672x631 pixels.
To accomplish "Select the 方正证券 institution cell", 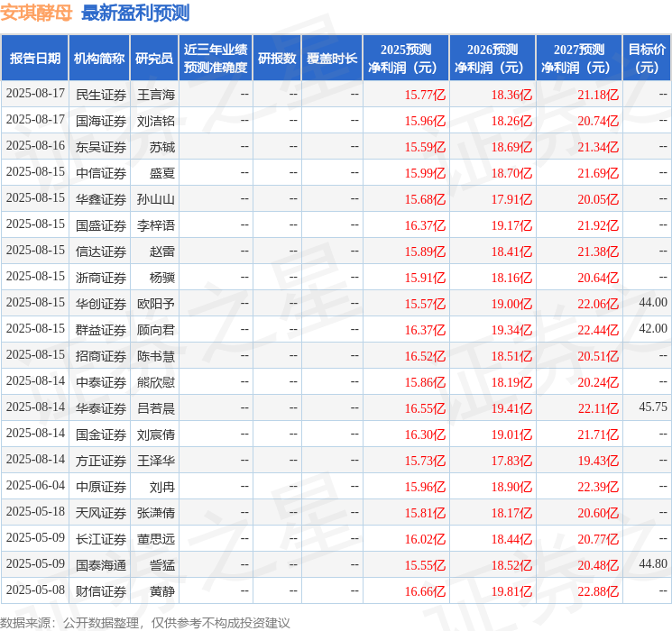I will point(101,461).
